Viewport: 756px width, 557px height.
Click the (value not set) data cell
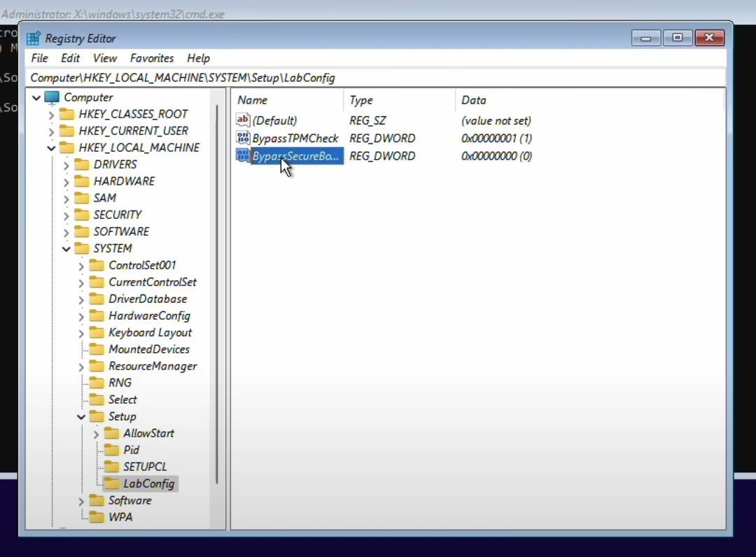496,120
